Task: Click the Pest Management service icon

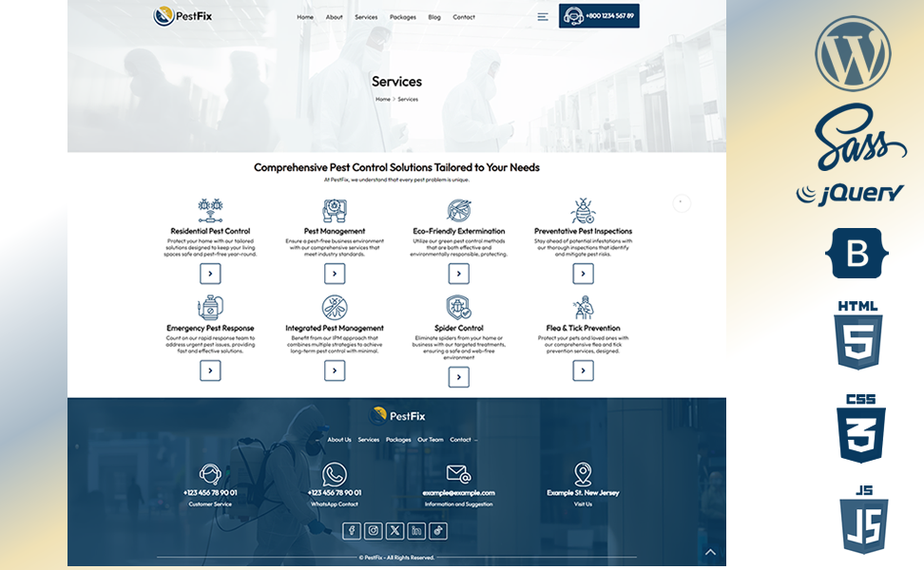Action: pos(335,211)
